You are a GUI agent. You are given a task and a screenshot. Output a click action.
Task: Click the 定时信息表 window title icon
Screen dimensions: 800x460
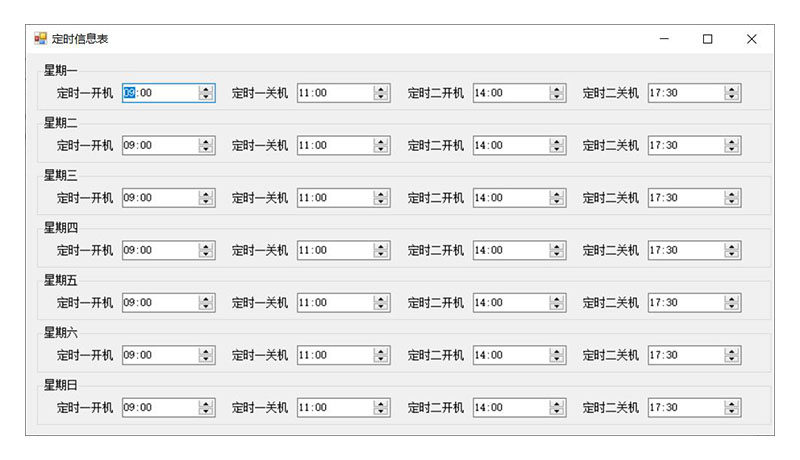point(40,39)
